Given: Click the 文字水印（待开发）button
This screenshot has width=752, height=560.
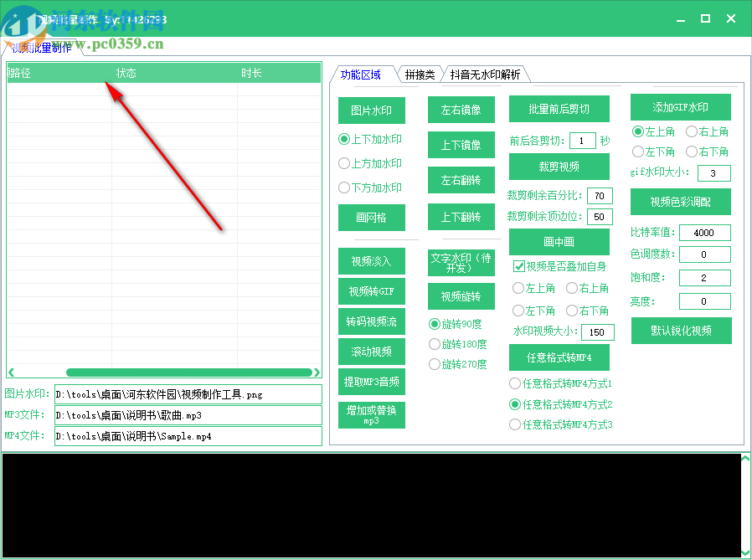Looking at the screenshot, I should pos(461,263).
